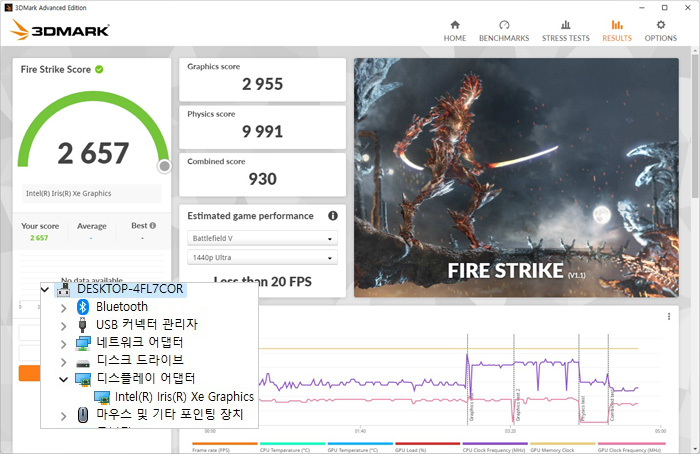
Task: Collapse the DESKTOP-4FL7COR tree node
Action: pos(45,289)
